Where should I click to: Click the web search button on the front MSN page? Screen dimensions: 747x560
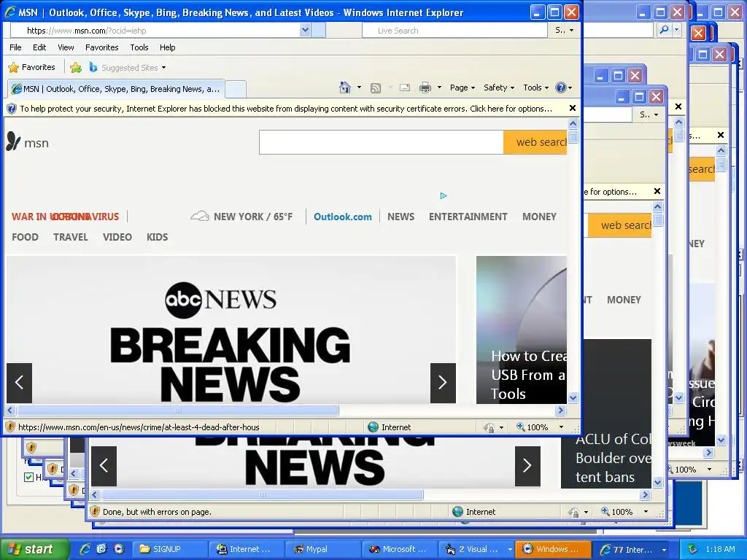(535, 142)
